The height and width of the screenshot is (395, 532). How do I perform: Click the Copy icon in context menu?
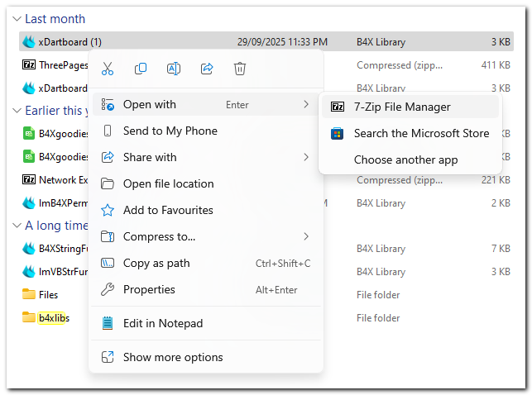[141, 69]
